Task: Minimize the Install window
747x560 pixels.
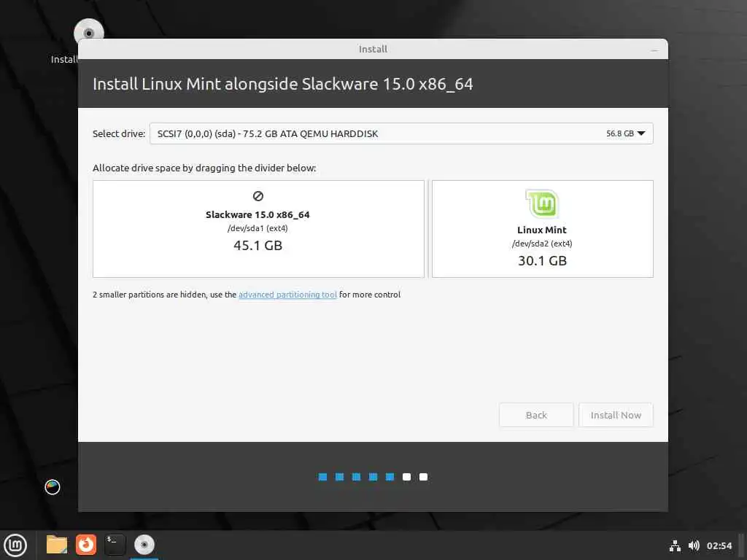Action: point(654,50)
